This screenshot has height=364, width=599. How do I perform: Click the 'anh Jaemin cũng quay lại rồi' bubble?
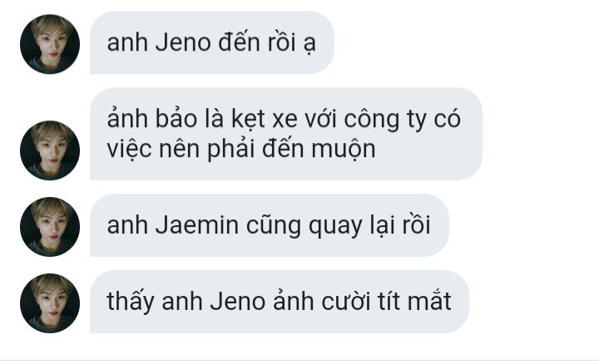point(270,225)
